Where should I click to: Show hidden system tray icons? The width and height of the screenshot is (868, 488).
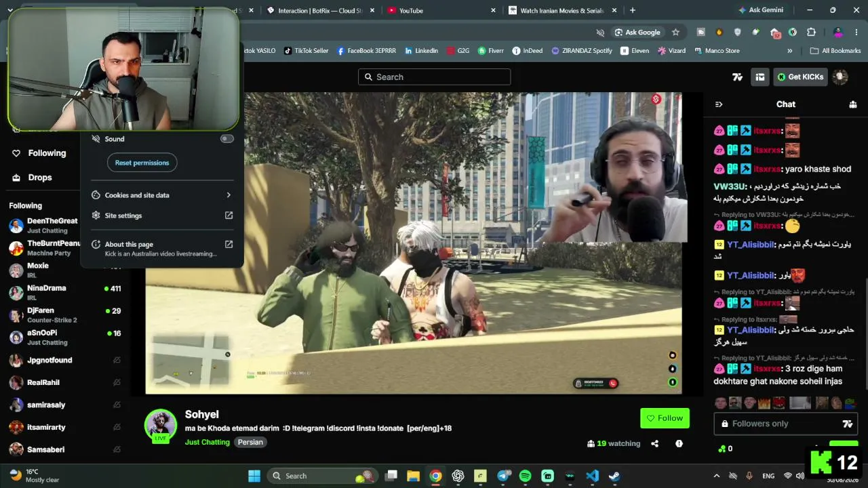716,476
